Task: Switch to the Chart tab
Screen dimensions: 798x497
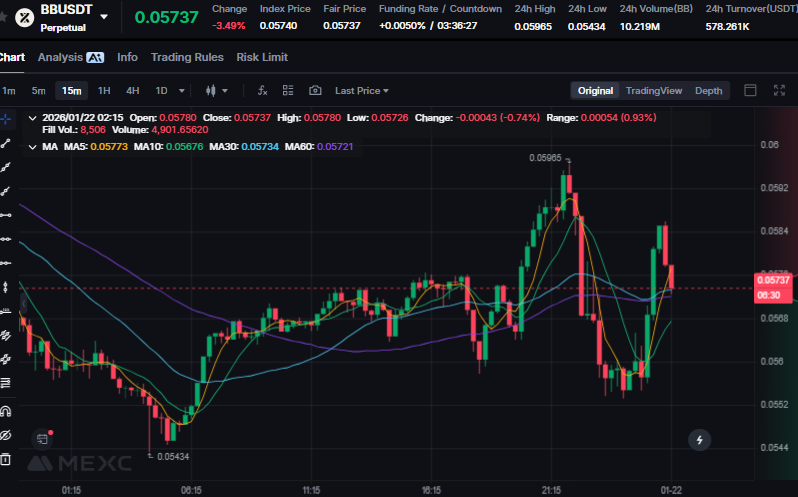Action: [x=11, y=57]
